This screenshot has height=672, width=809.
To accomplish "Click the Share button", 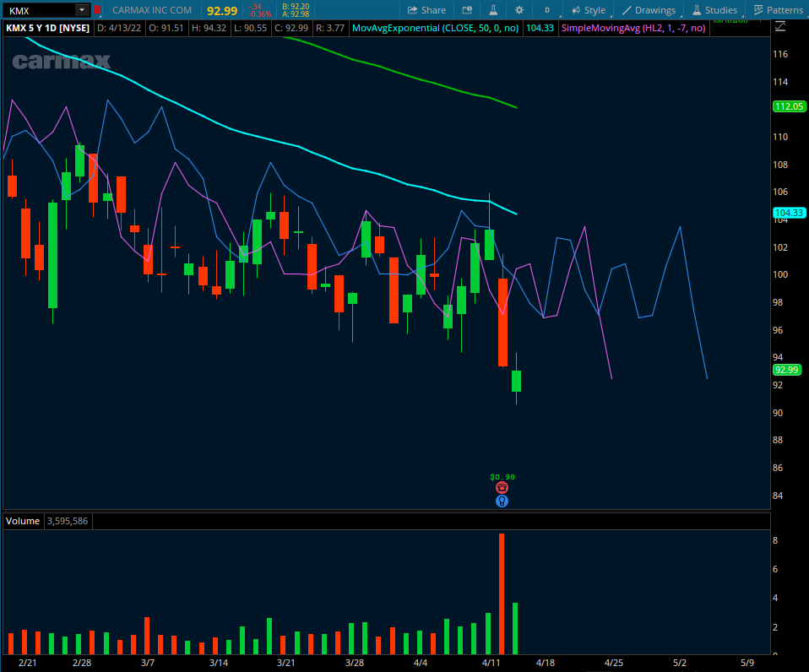I will (426, 10).
